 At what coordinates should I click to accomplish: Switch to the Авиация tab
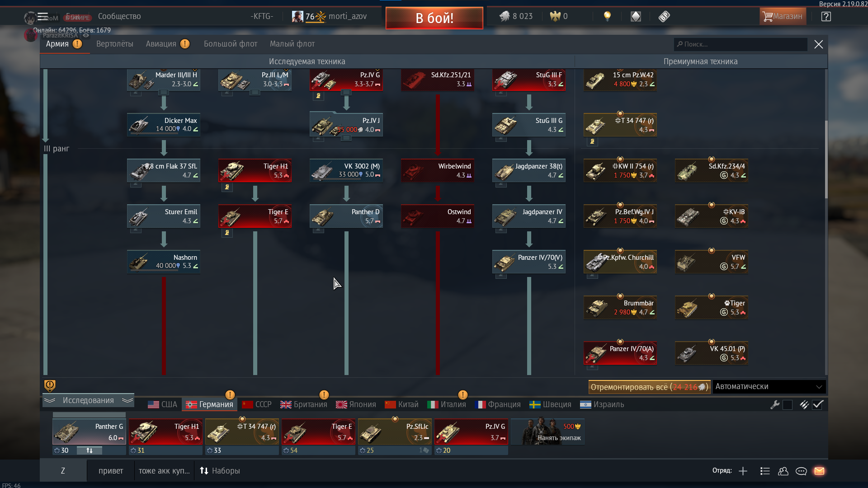click(x=161, y=44)
